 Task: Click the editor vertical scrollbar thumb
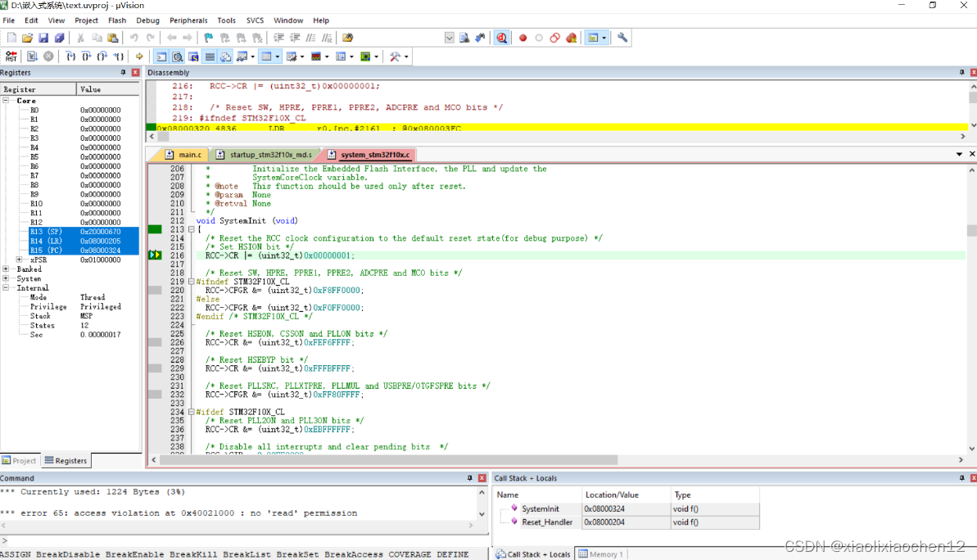pyautogui.click(x=972, y=231)
